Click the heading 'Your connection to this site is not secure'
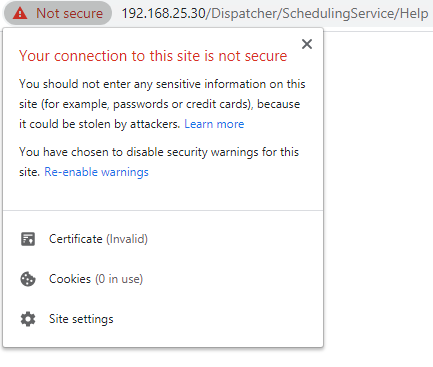This screenshot has height=367, width=433. [x=153, y=56]
